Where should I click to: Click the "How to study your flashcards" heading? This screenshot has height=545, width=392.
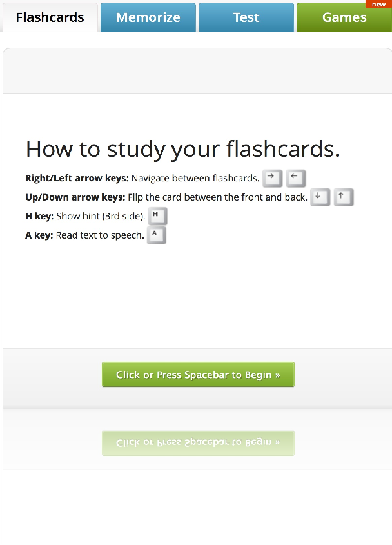(x=182, y=150)
